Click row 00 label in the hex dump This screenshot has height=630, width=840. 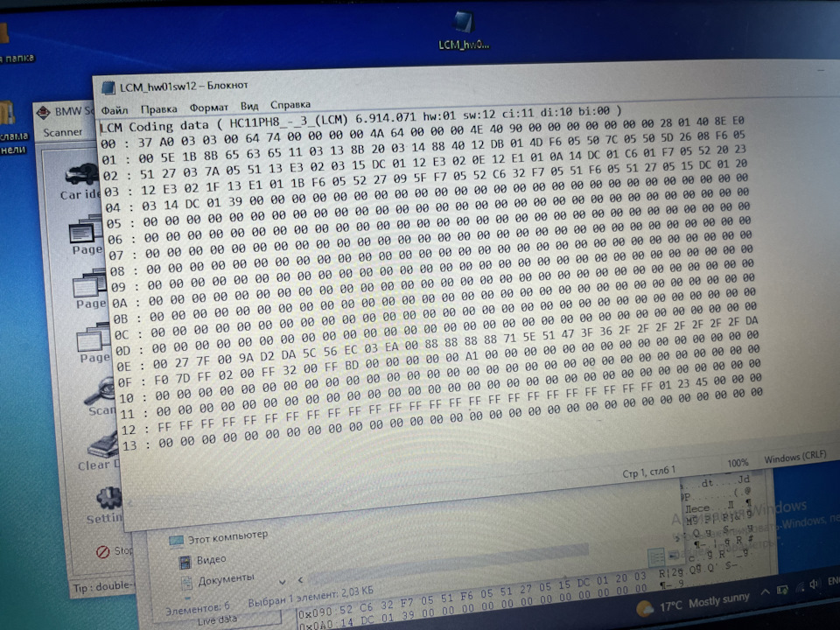[x=108, y=144]
